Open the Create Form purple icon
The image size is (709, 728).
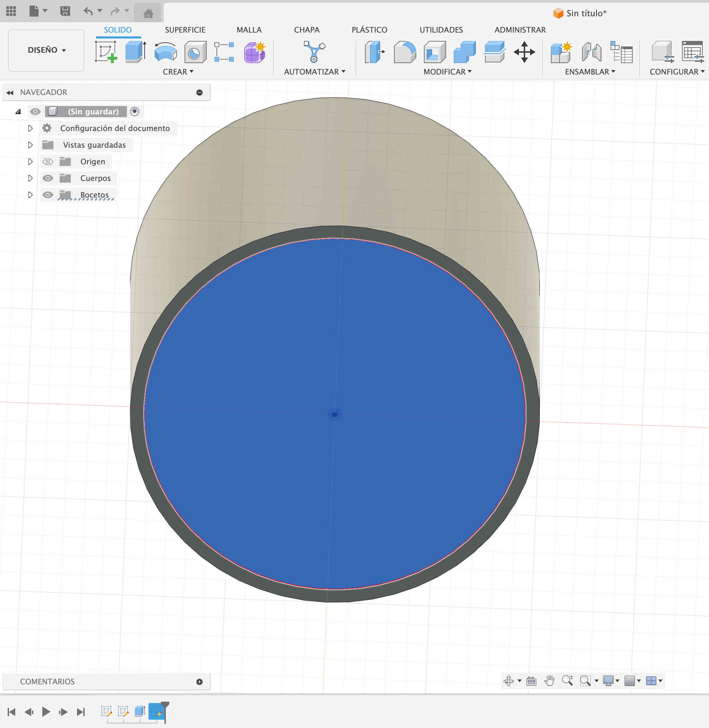coord(255,52)
